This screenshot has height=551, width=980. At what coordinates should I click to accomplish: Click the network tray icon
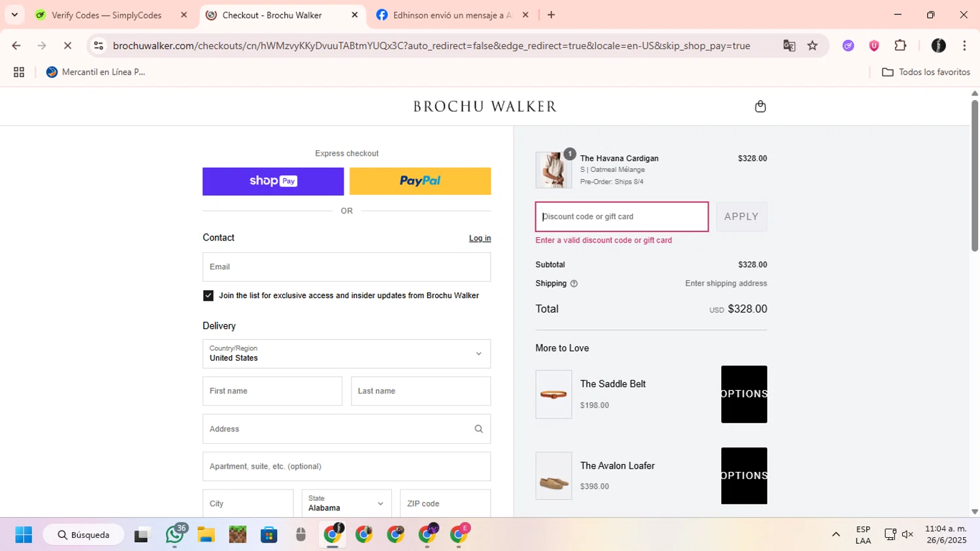(890, 535)
